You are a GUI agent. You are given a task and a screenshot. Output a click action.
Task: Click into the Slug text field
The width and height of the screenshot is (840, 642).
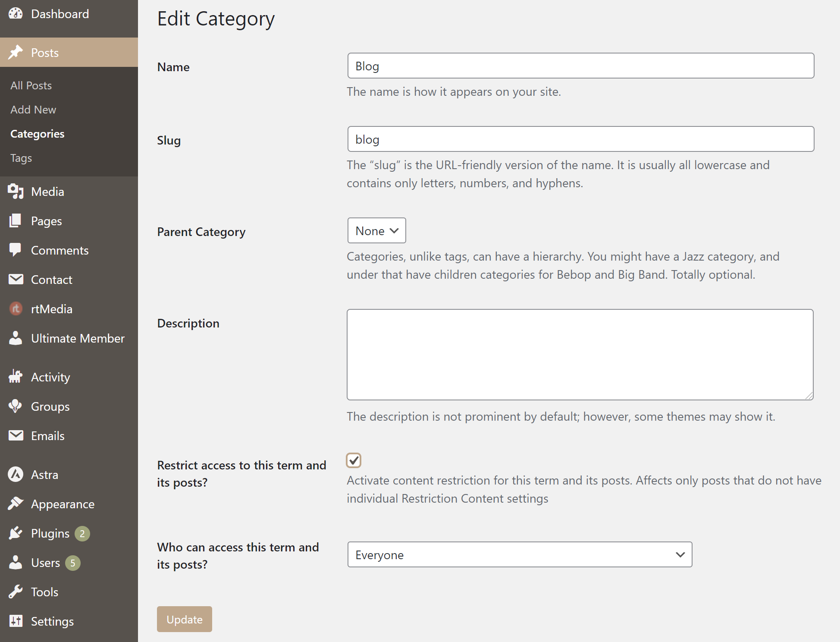[x=580, y=139]
